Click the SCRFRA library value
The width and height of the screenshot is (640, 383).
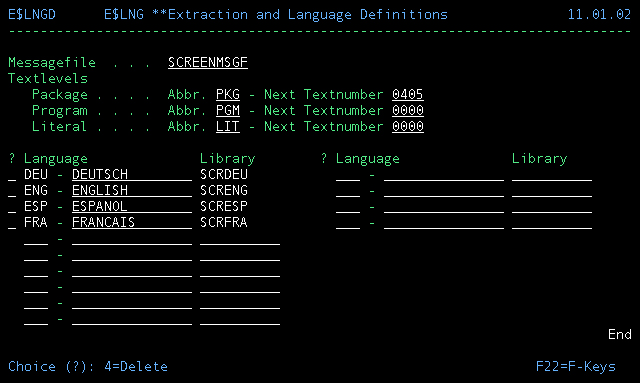(224, 222)
